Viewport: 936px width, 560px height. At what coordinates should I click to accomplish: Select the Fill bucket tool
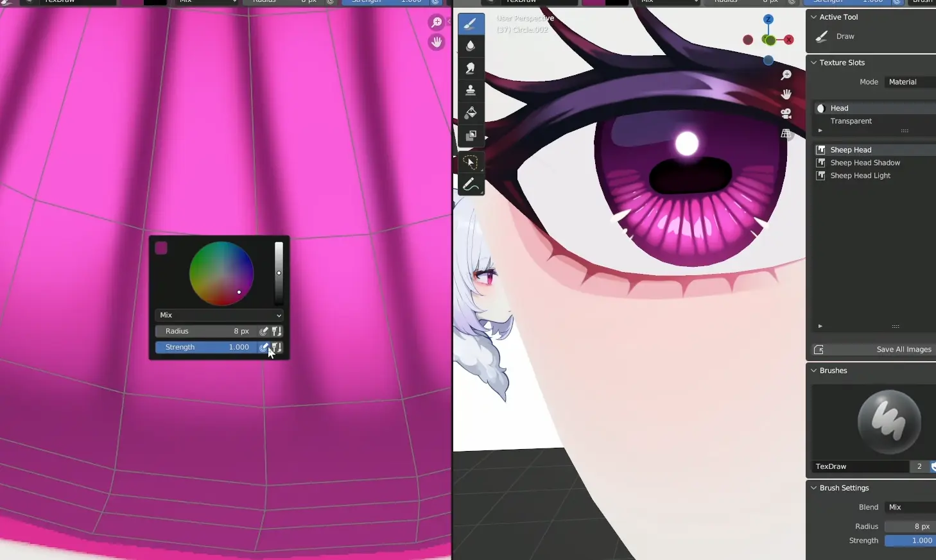click(471, 113)
